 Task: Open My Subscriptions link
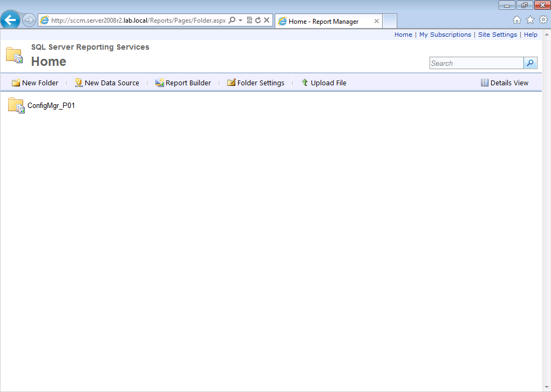click(445, 35)
